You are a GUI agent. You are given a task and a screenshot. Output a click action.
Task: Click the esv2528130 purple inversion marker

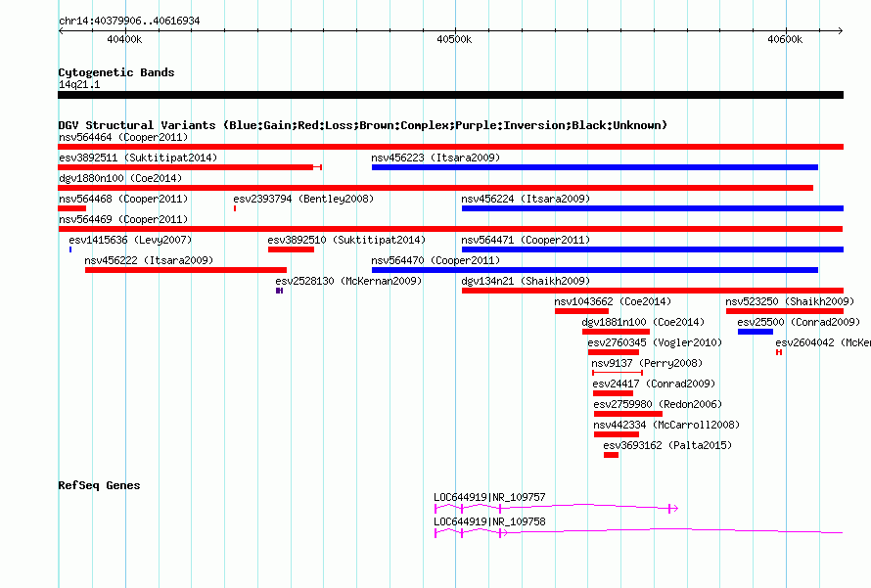tap(280, 291)
